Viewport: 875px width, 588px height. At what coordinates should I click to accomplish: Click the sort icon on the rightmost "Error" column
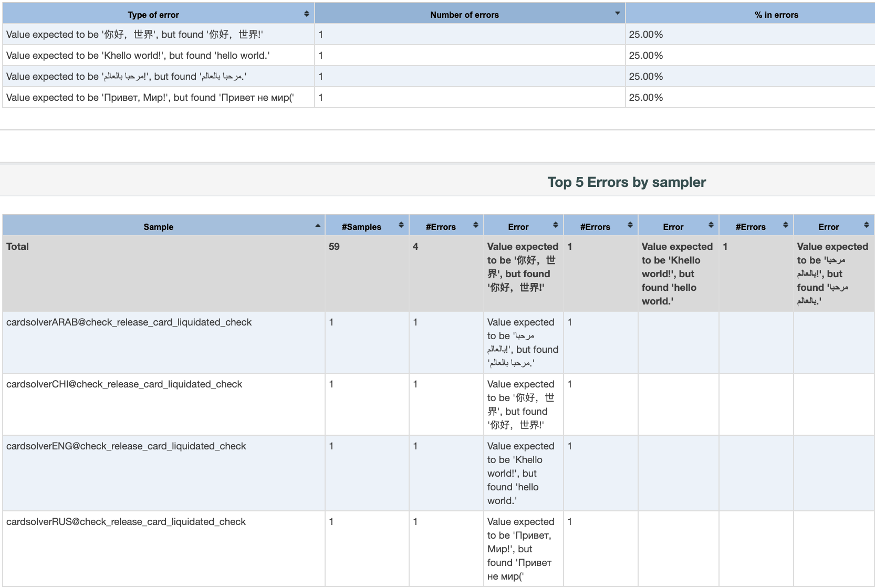click(x=868, y=226)
